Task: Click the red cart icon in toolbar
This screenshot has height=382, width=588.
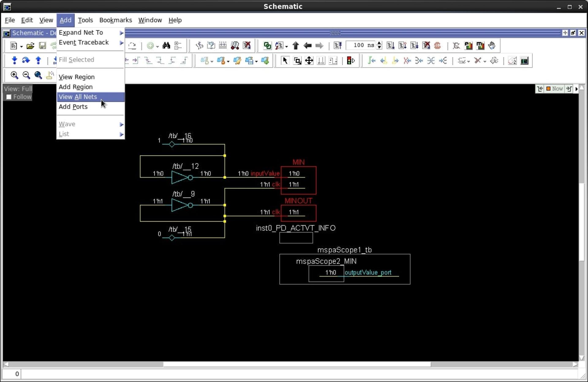Action: (x=235, y=46)
